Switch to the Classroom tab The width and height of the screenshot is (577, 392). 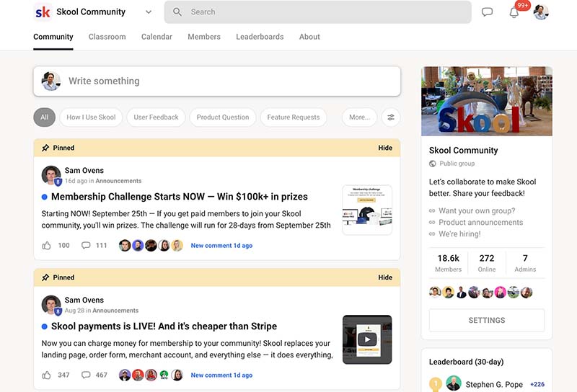(x=107, y=37)
